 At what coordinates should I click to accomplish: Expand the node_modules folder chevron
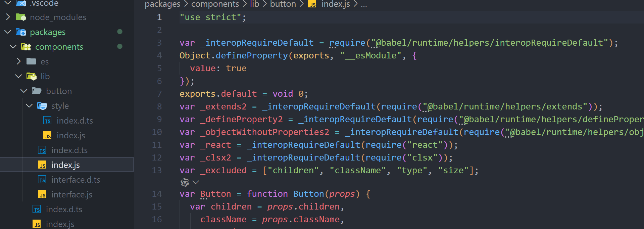click(8, 17)
